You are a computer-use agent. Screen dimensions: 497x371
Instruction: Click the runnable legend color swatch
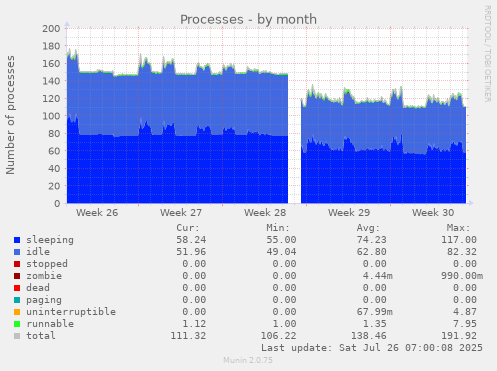coord(17,324)
